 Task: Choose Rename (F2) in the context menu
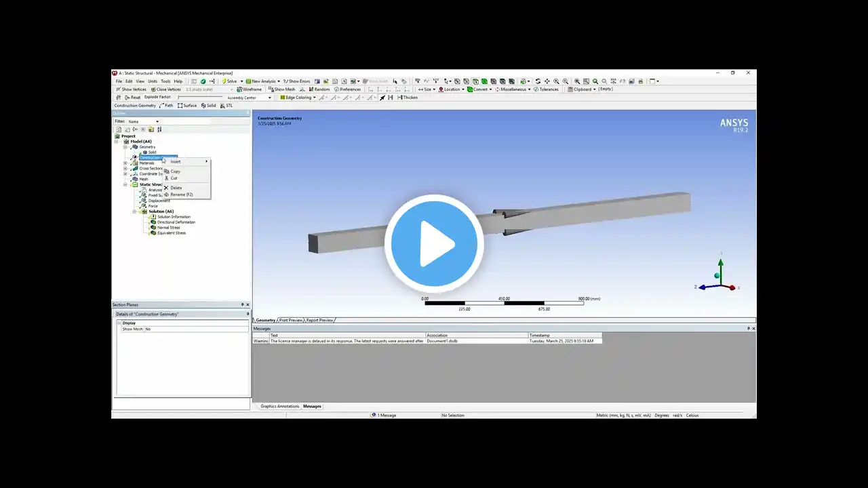pos(186,195)
